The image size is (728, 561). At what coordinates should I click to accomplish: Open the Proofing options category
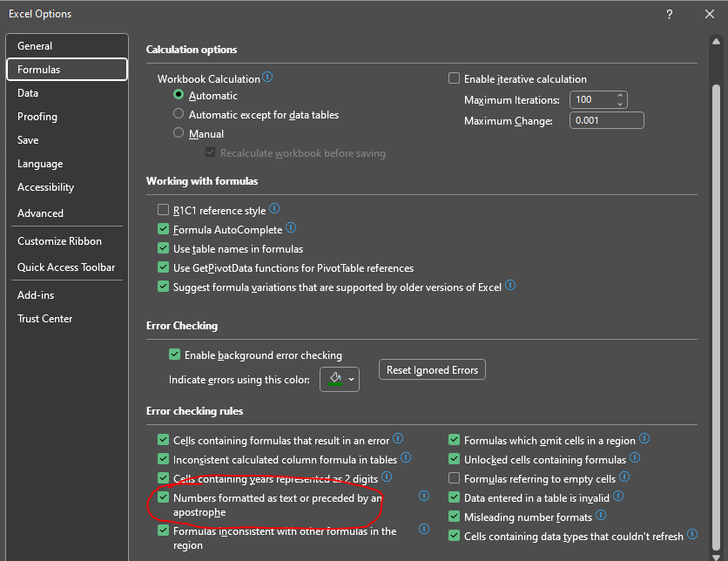(x=67, y=117)
